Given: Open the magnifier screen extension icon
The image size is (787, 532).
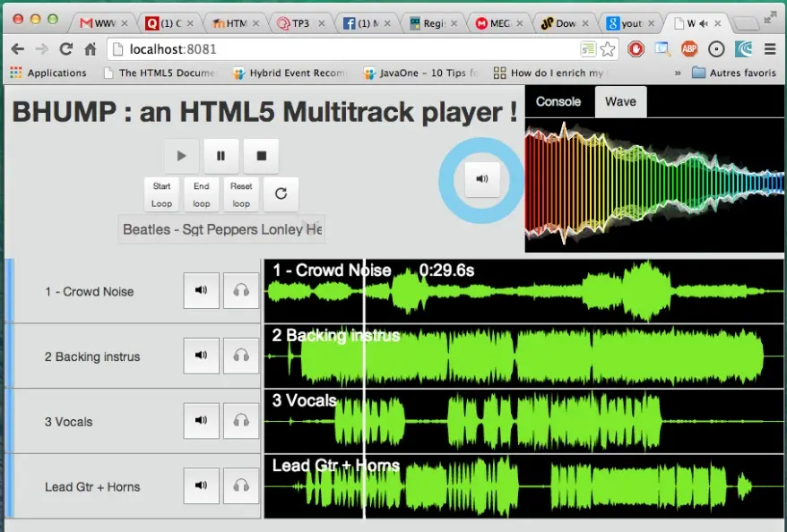Looking at the screenshot, I should (662, 49).
